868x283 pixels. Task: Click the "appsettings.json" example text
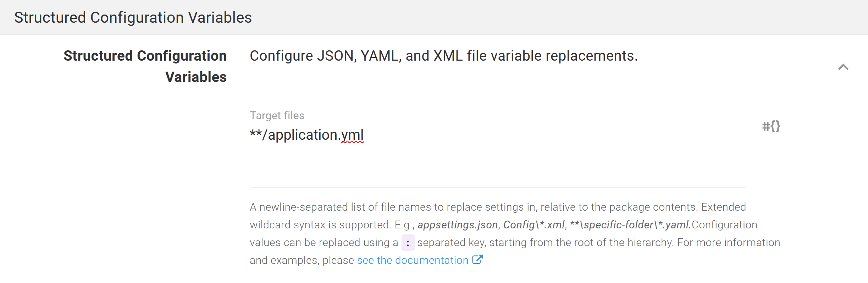click(458, 225)
